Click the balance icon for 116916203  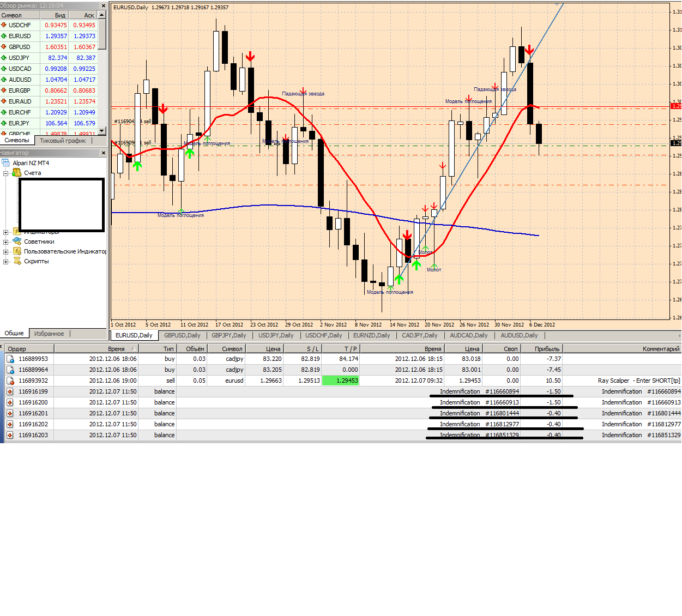[10, 435]
